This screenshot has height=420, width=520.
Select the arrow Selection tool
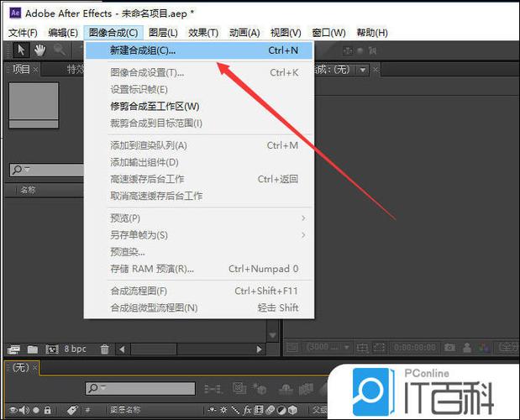click(21, 50)
